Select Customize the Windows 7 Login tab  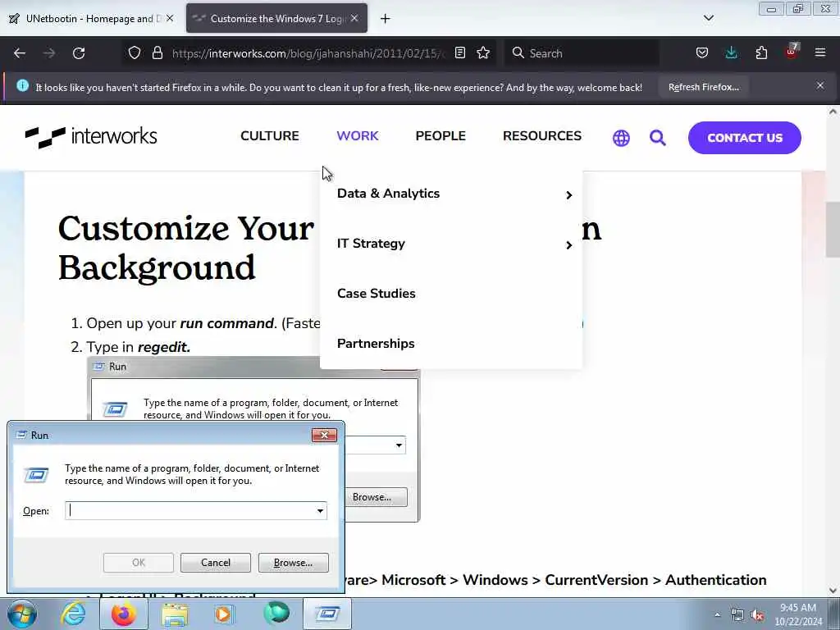[x=277, y=19]
